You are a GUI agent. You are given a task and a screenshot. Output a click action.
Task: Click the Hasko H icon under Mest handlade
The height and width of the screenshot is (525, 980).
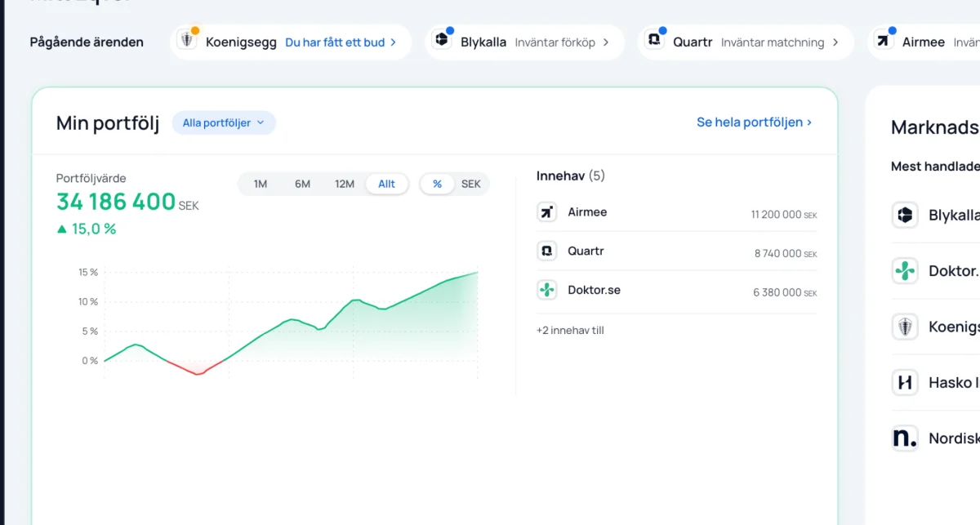click(905, 382)
